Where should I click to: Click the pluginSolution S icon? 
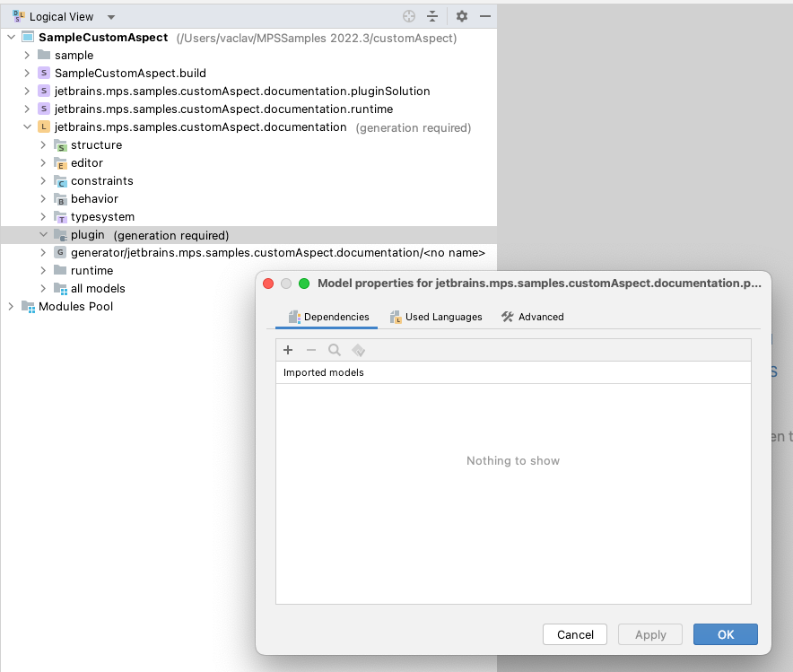44,91
